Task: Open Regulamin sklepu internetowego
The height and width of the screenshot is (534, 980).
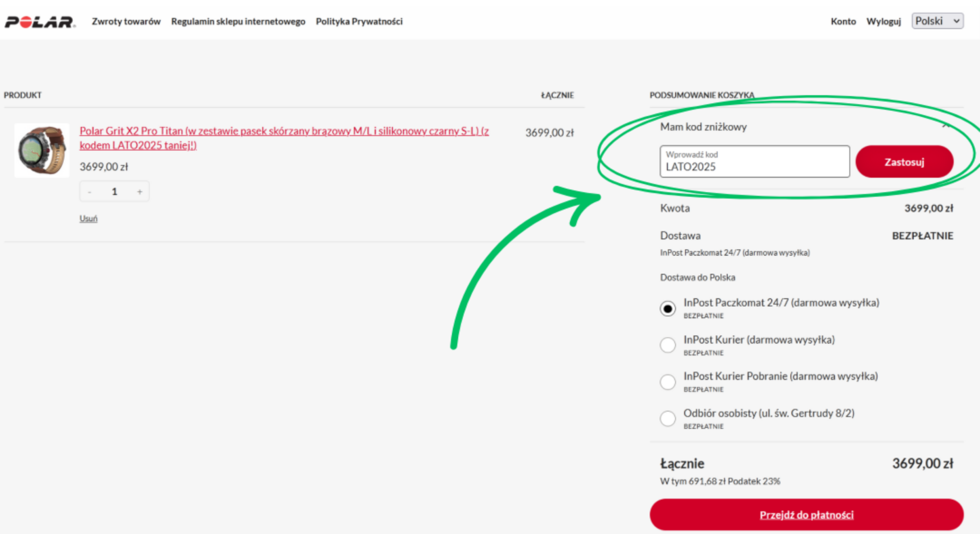Action: tap(238, 21)
